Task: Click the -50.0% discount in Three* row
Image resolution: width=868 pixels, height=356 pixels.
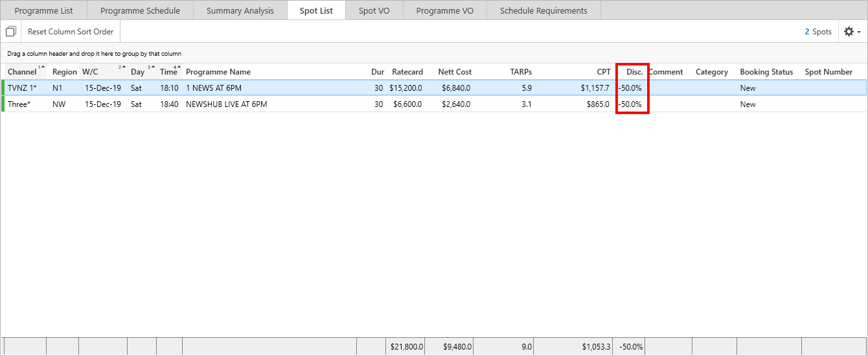Action: [x=630, y=104]
